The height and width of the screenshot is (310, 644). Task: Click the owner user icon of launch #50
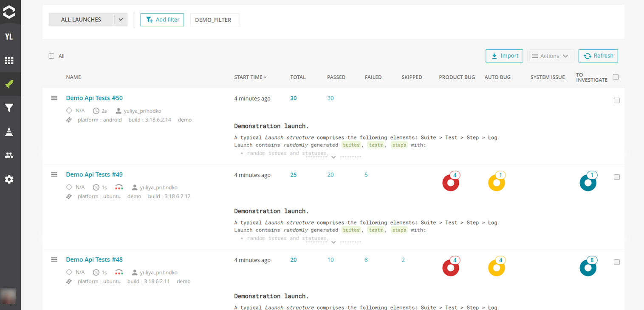(119, 111)
